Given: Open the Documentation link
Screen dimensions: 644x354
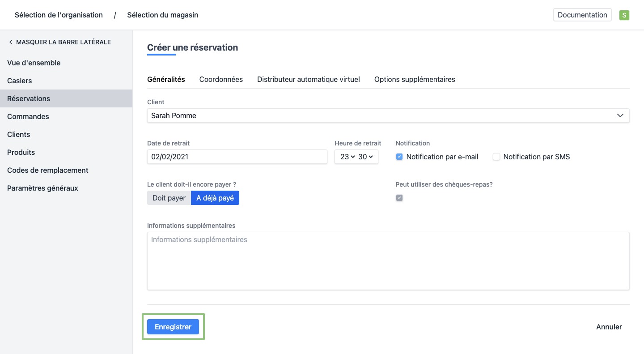Looking at the screenshot, I should pos(582,15).
